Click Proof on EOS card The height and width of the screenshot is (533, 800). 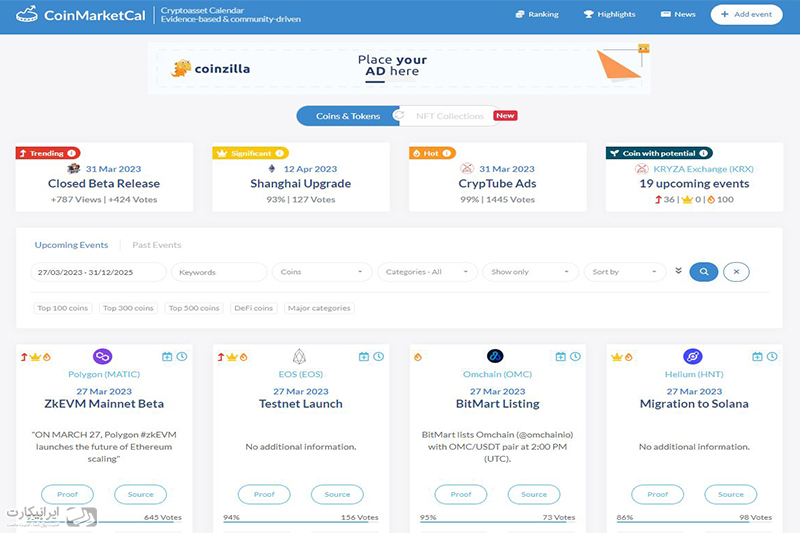point(264,494)
